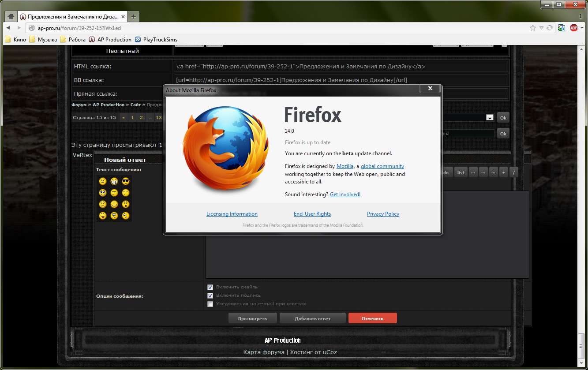Click the Сайт breadcrumb link
This screenshot has height=370, width=588.
135,105
